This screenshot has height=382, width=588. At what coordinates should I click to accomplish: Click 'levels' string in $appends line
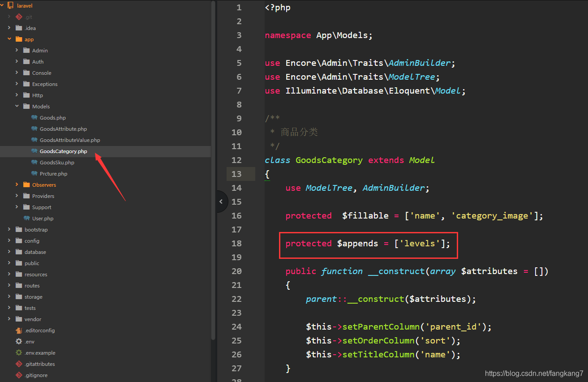(420, 243)
